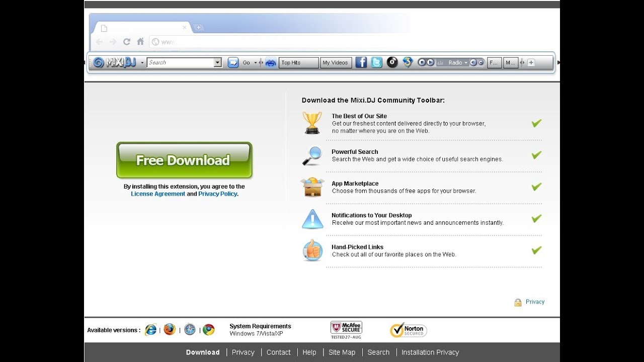Viewport: 644px width, 362px height.
Task: Click the 'F...' toolbar button
Action: (x=494, y=62)
